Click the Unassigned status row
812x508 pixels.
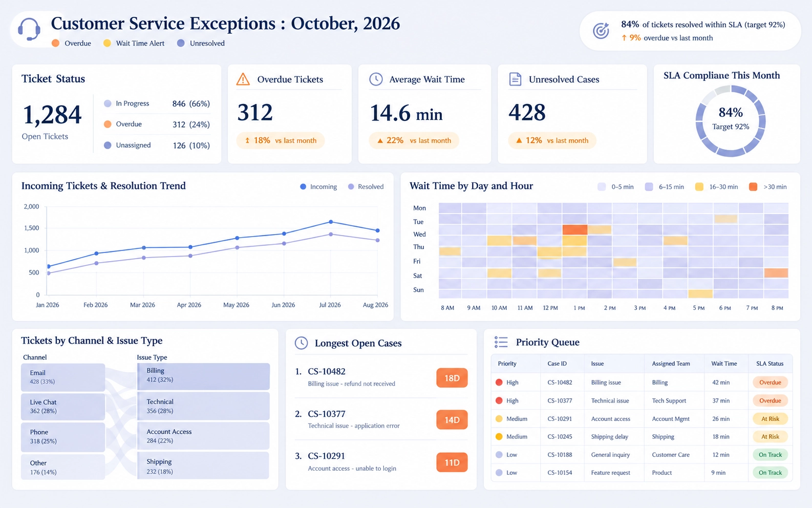click(157, 145)
